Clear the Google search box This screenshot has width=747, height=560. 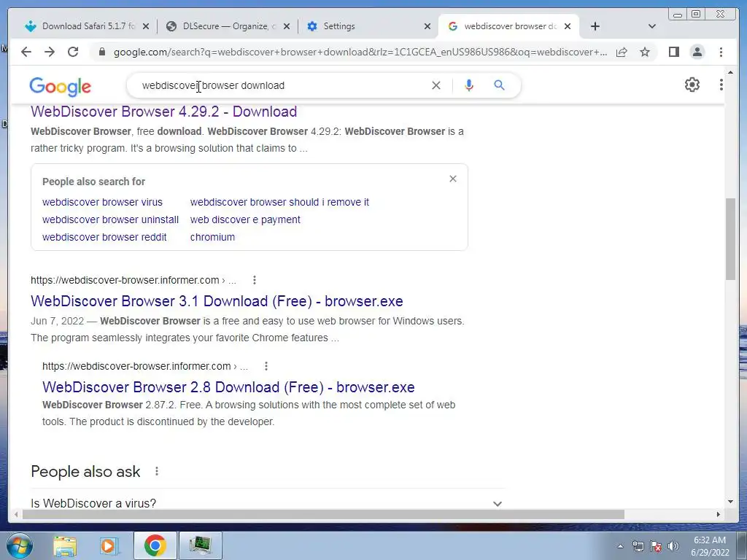436,85
